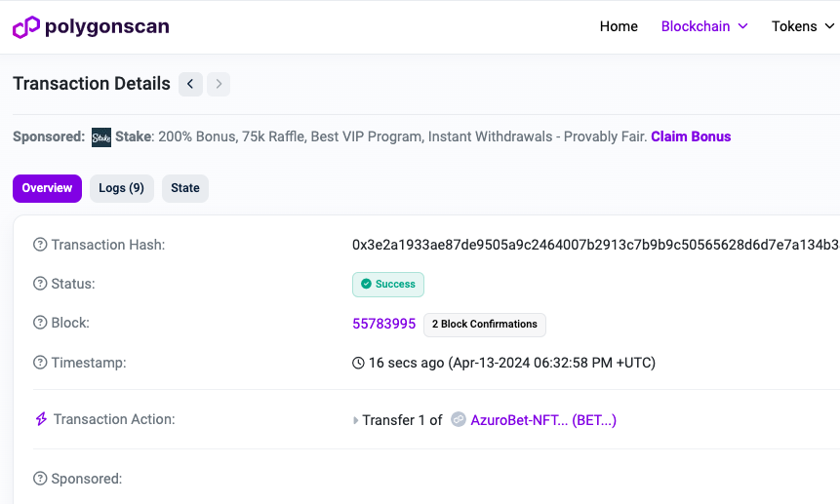
Task: Open the Tokens dropdown menu
Action: 803,26
